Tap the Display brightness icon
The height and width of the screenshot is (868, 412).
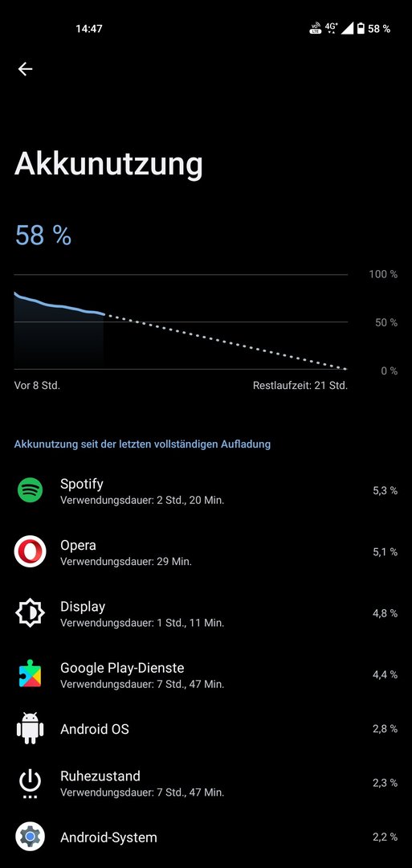click(30, 613)
